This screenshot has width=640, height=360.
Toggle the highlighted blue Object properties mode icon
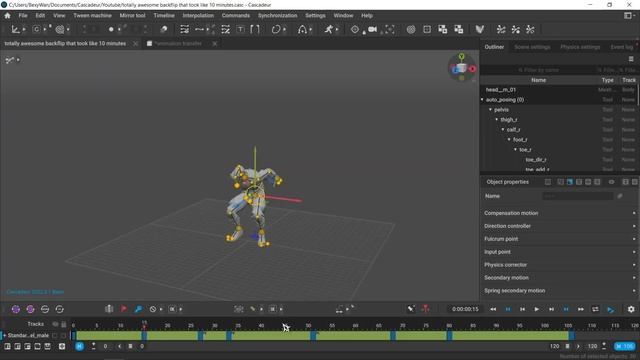[570, 182]
